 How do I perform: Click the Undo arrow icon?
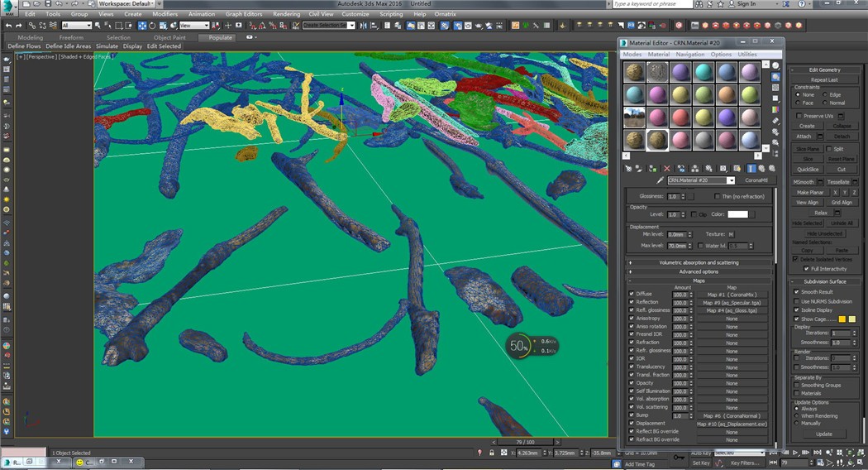tap(8, 26)
